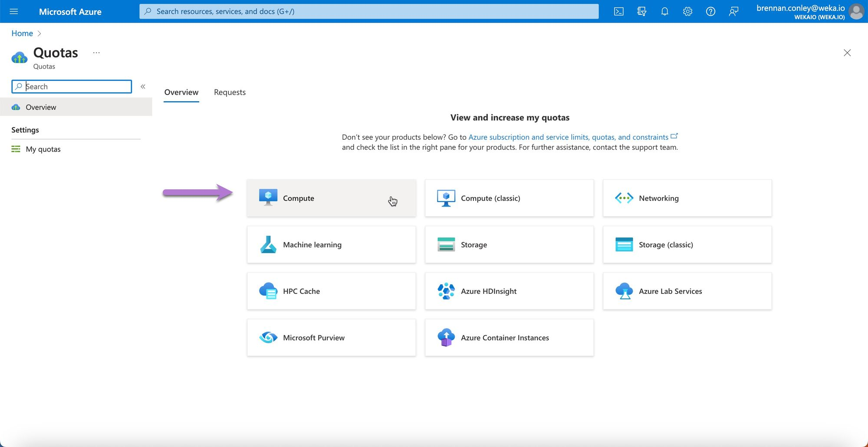Close the Quotas blade
Screen dimensions: 868x447
point(847,53)
